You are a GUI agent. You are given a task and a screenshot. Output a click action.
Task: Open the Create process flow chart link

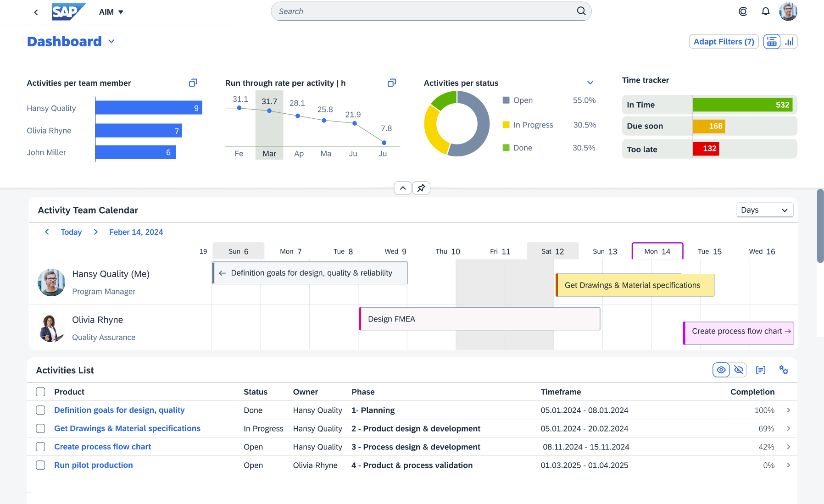coord(737,331)
